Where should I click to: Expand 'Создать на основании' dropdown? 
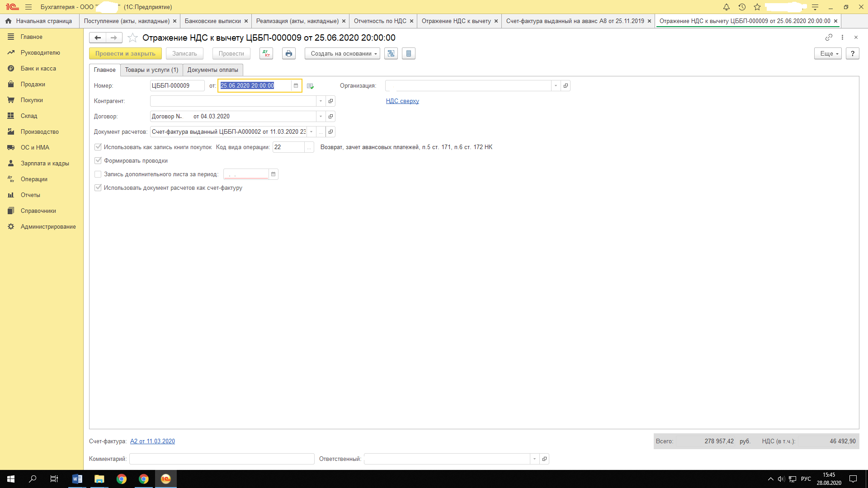click(342, 53)
